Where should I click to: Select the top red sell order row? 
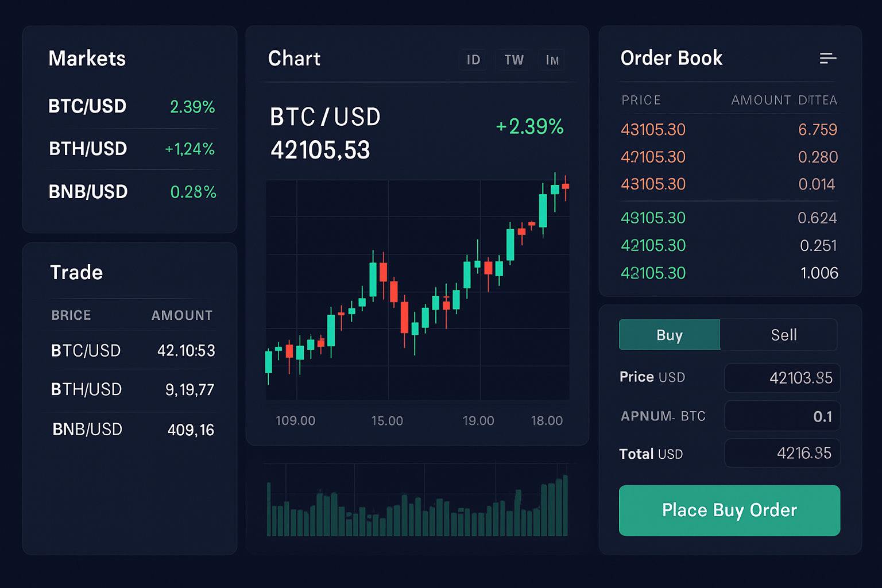(728, 130)
